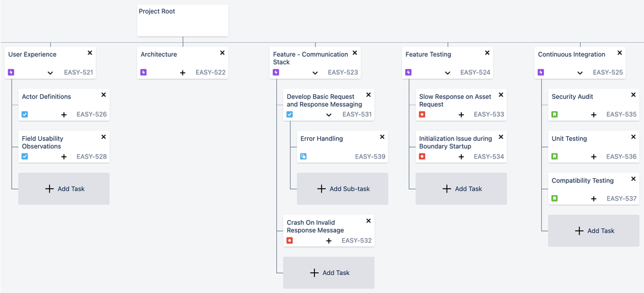
Task: Collapse Develop Basic Request and Response Messaging chevron
Action: coord(328,115)
